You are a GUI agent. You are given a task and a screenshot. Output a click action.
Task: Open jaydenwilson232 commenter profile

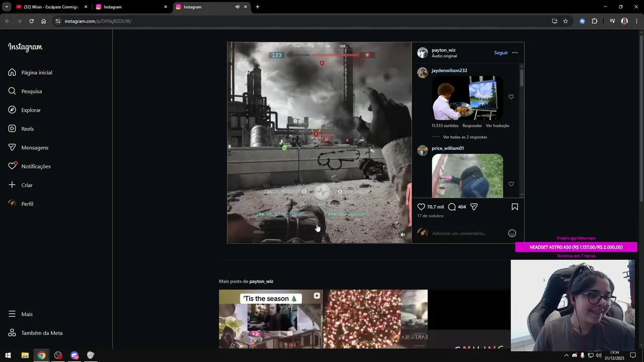[x=449, y=70]
